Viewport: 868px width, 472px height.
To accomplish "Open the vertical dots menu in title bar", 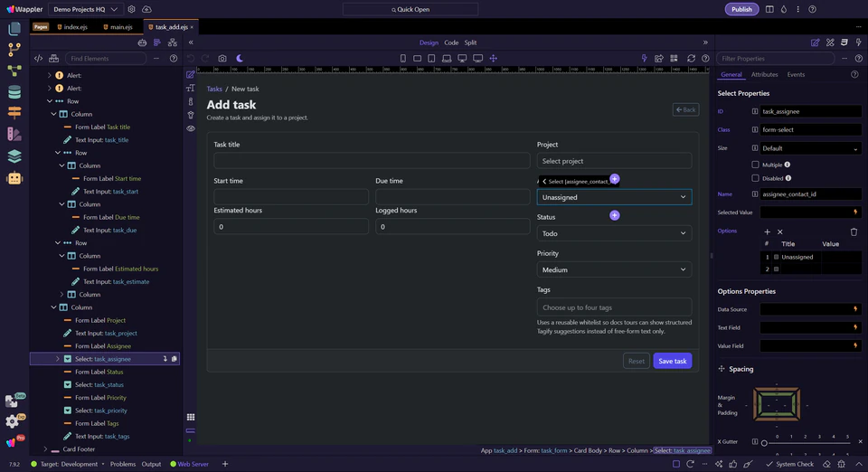I will pos(797,9).
